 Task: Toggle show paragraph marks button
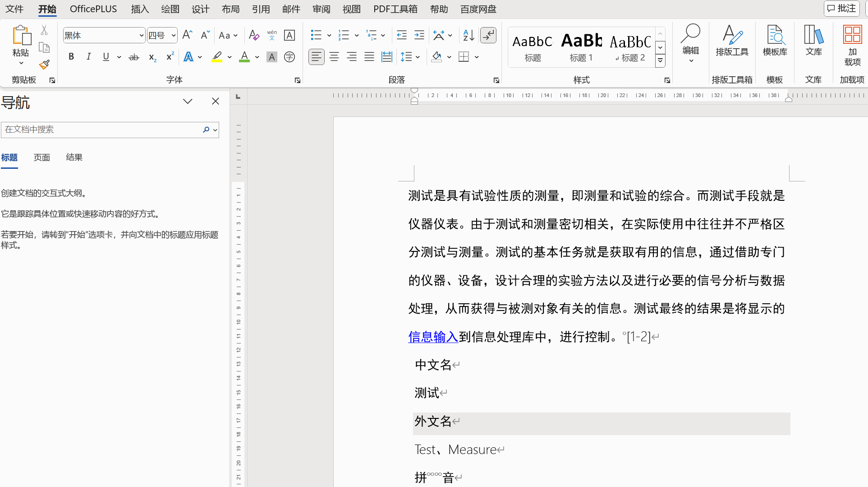(x=488, y=35)
